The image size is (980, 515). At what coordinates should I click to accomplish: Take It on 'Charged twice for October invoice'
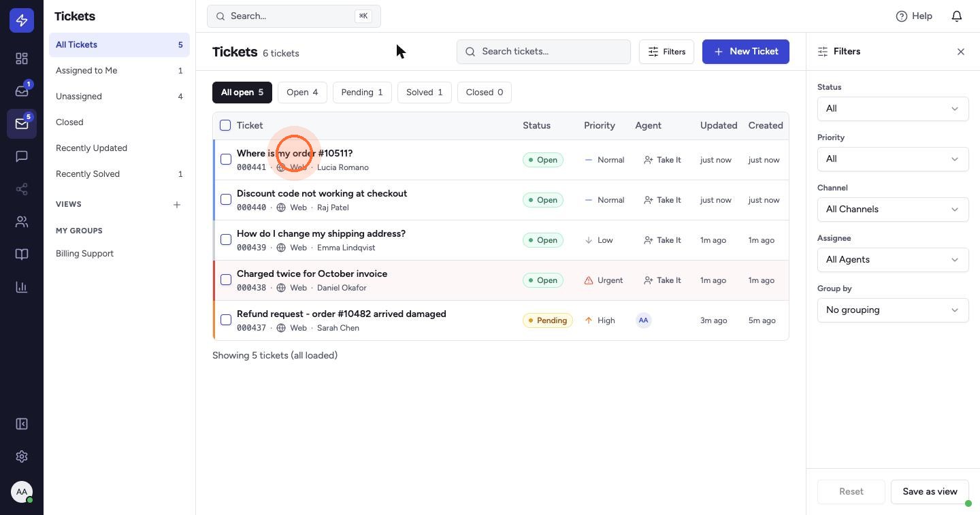click(662, 280)
